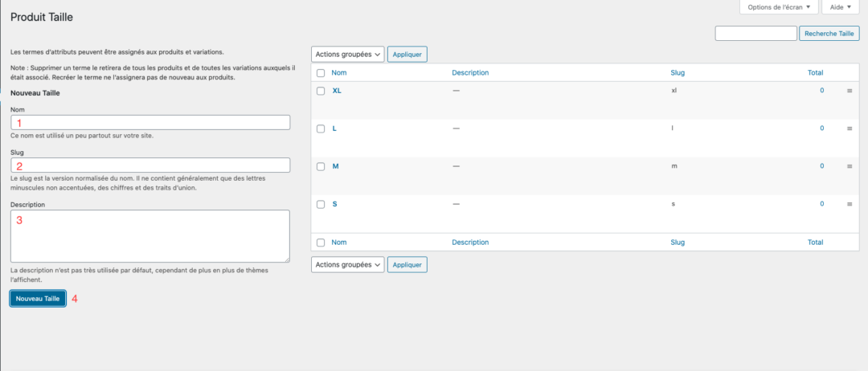
Task: Sort by Total column header
Action: pos(816,72)
